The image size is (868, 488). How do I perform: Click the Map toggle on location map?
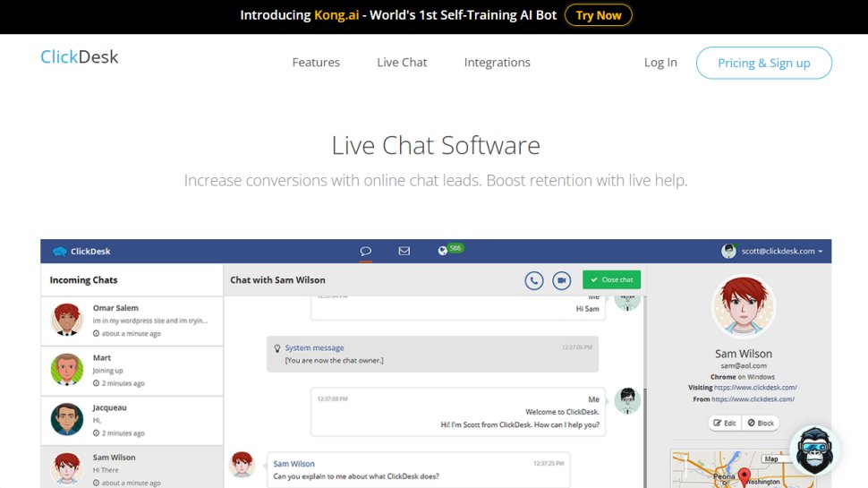click(x=771, y=458)
